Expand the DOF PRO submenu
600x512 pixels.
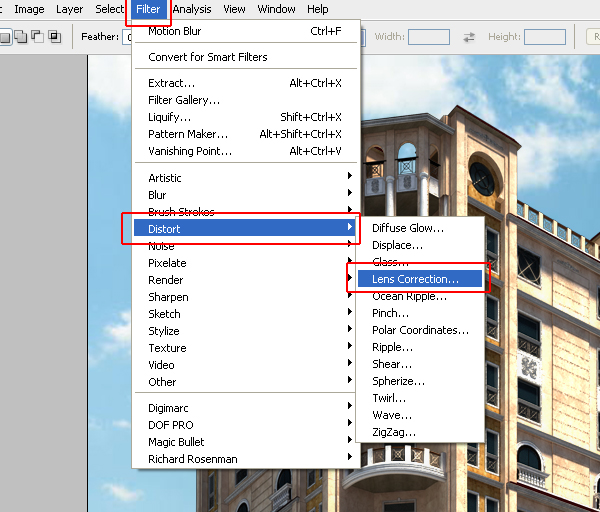[x=245, y=425]
